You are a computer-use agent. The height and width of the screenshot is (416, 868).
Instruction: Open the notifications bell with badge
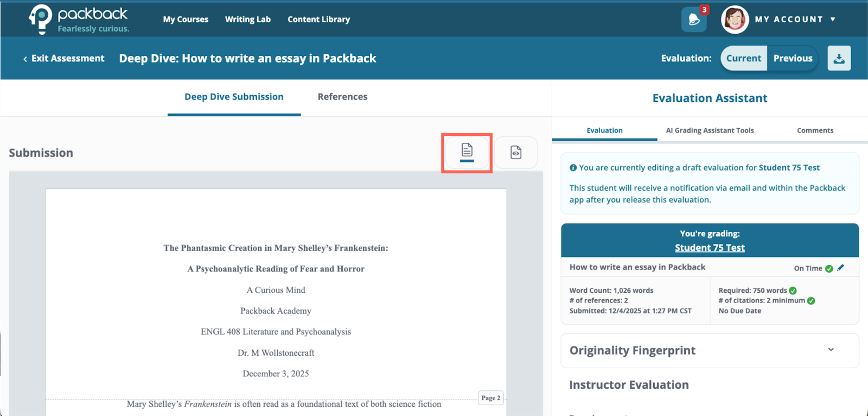tap(694, 20)
